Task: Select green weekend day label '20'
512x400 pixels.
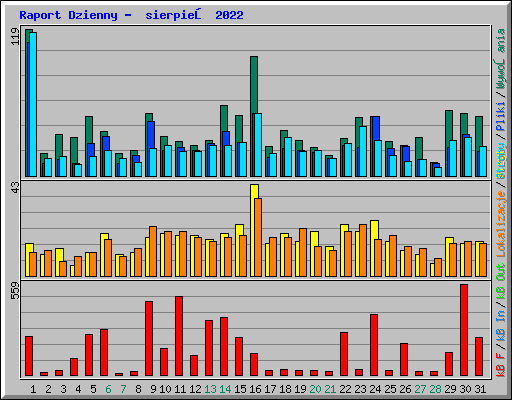Action: click(315, 389)
